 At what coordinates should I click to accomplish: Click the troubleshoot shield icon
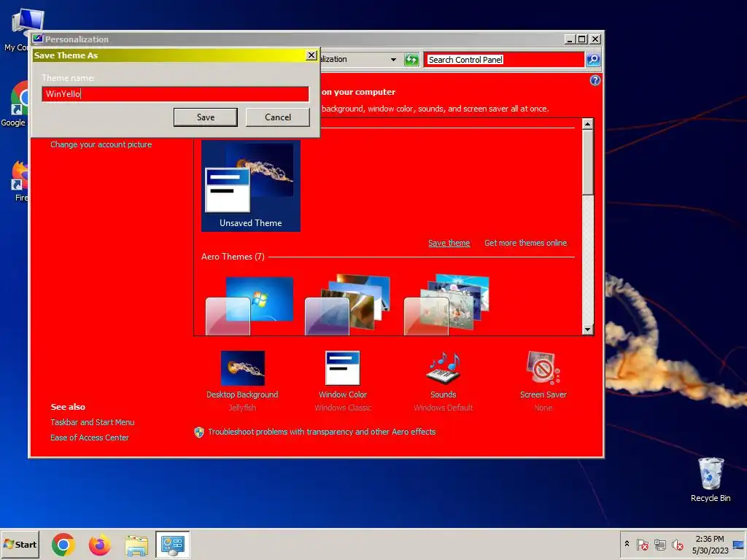[199, 432]
